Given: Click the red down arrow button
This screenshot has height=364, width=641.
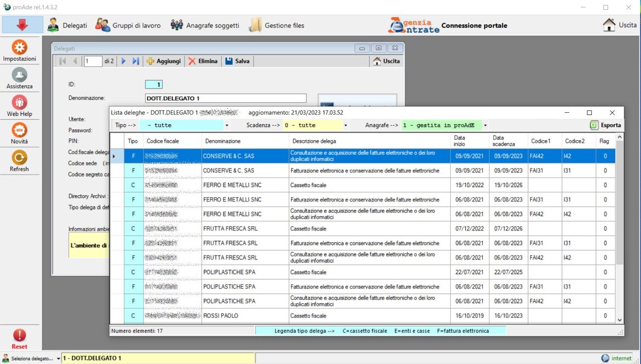Looking at the screenshot, I should pos(22,25).
